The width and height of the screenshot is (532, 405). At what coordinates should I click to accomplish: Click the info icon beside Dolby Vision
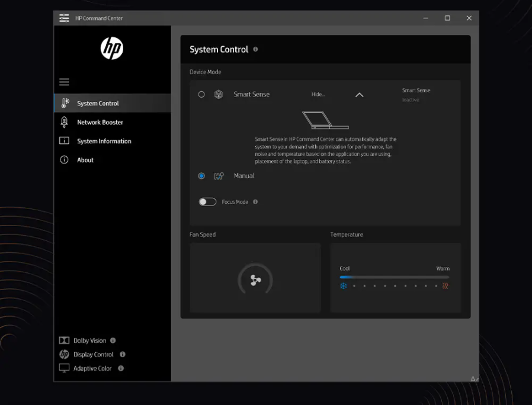[x=113, y=340]
